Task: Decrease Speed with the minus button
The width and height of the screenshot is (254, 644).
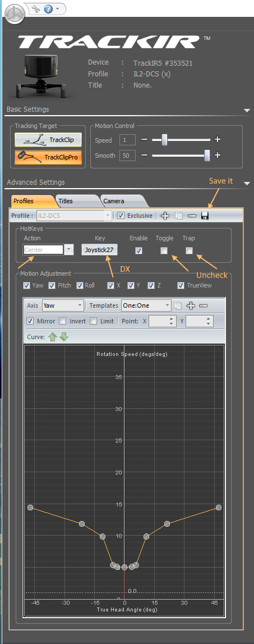Action: 144,140
